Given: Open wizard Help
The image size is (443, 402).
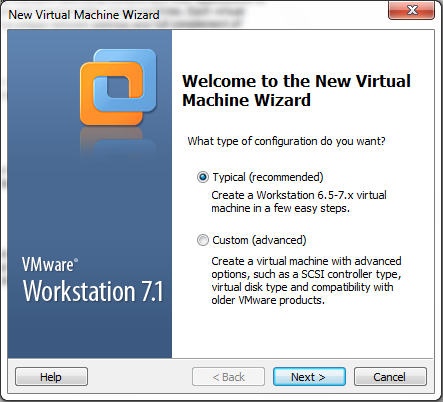Looking at the screenshot, I should click(x=51, y=377).
